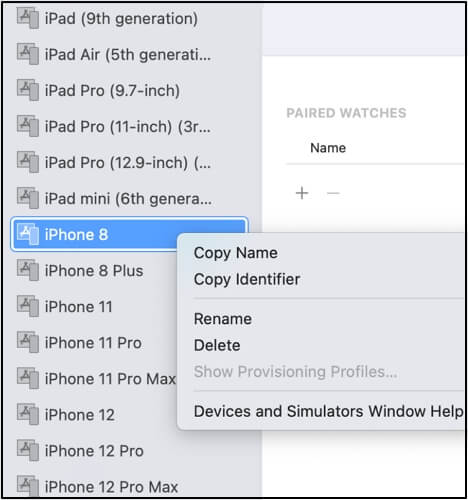Choose Copy Identifier from the context menu
468x500 pixels.
(x=247, y=279)
